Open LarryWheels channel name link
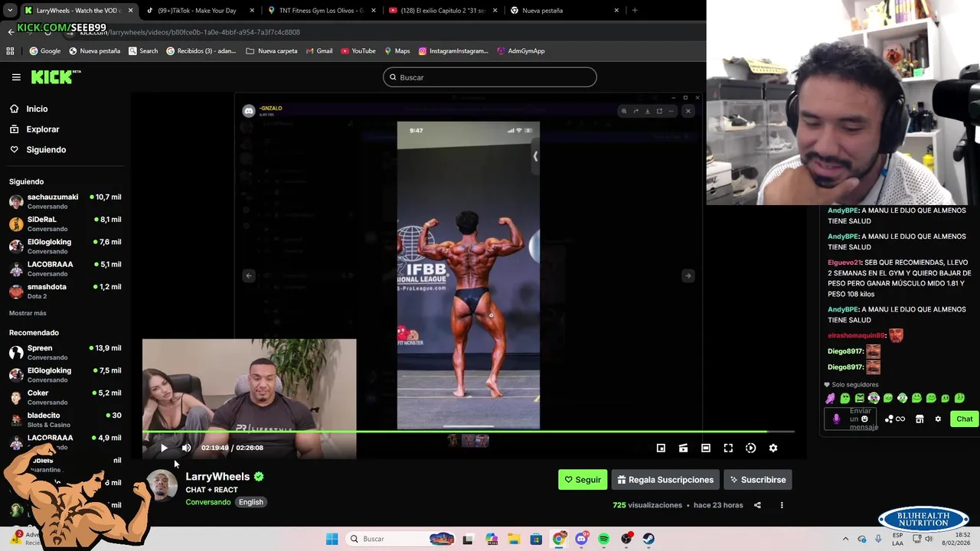 click(x=217, y=476)
